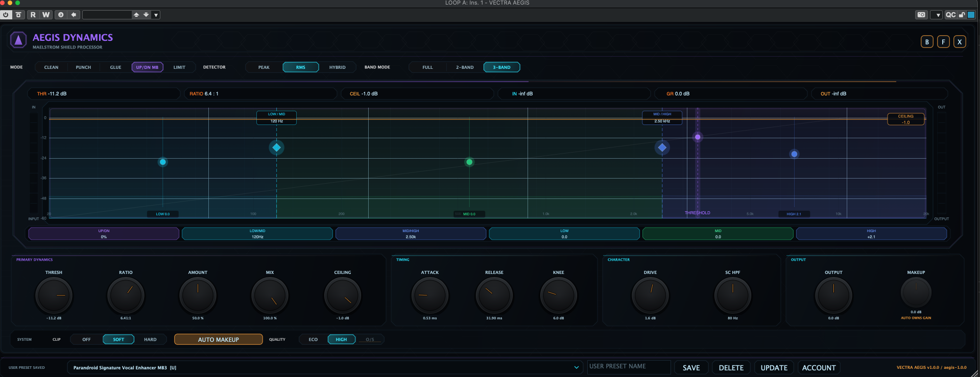This screenshot has height=377, width=980.
Task: Select the PUNCH mode tab
Action: (83, 67)
